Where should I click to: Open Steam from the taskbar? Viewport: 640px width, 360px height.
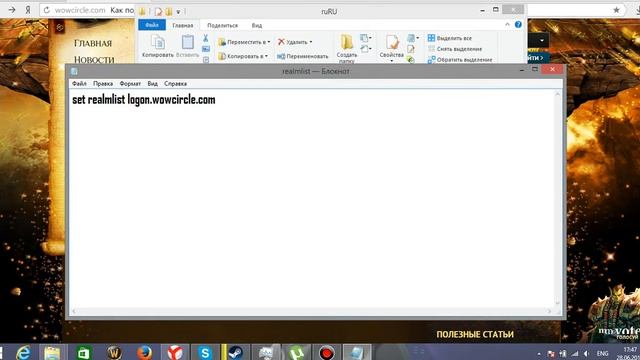[x=235, y=353]
